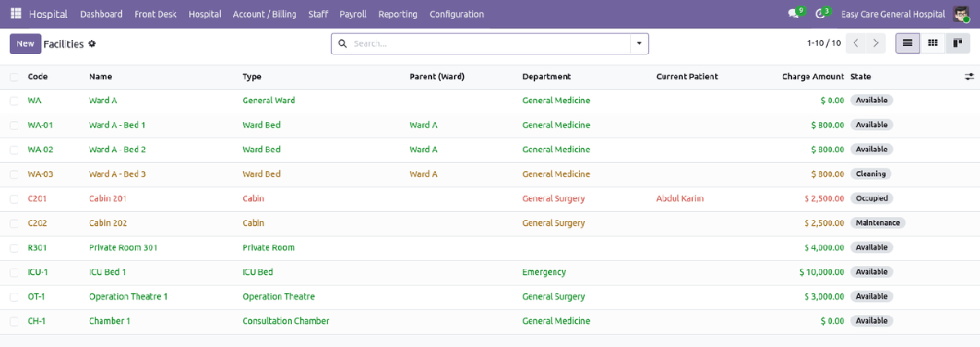Screen dimensions: 980x347
Task: Open the Payroll menu
Action: [x=353, y=14]
